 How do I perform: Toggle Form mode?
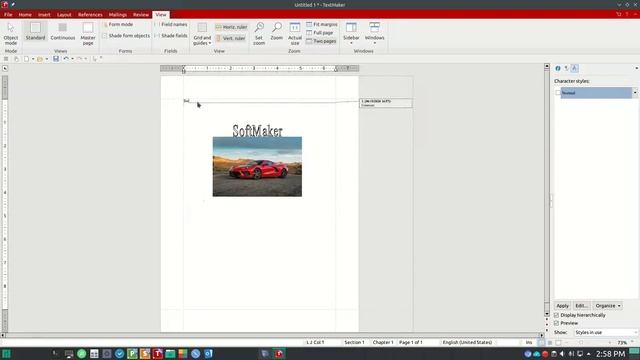(x=118, y=24)
